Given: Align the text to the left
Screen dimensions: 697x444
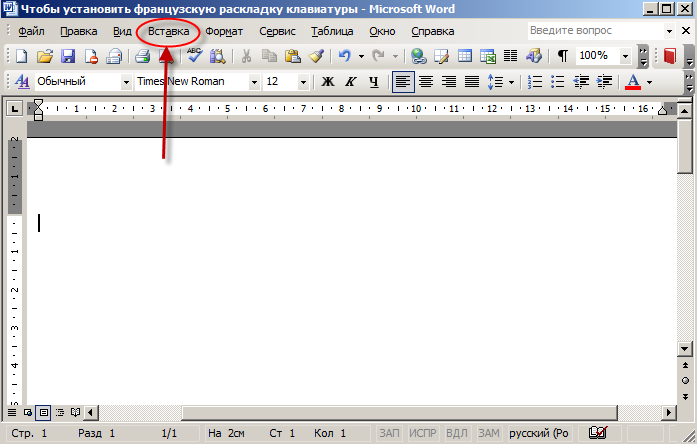Looking at the screenshot, I should coord(403,82).
